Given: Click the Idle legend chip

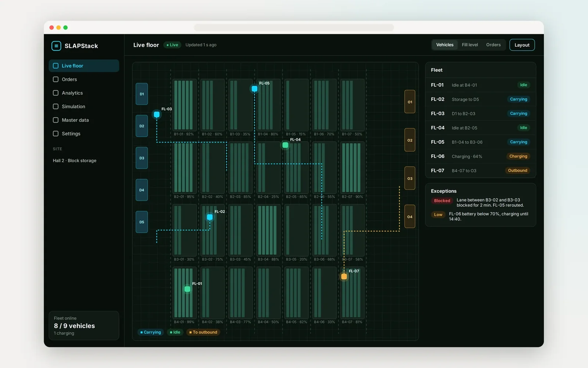Looking at the screenshot, I should coord(175,332).
